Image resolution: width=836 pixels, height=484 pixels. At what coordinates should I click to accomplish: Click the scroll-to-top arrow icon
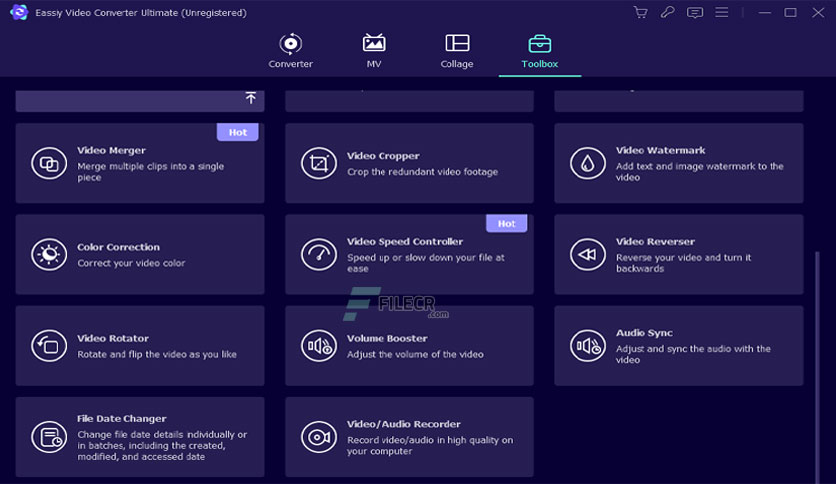tap(251, 98)
